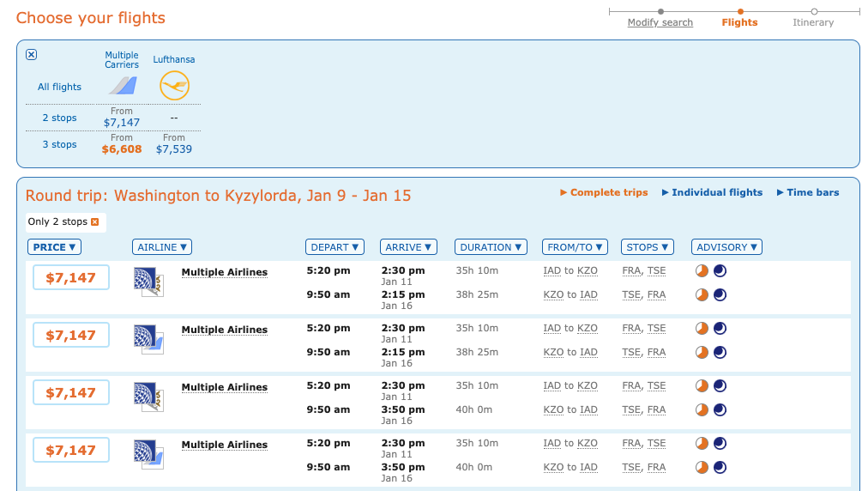Click the Choose your flights heading
868x491 pixels.
(91, 18)
